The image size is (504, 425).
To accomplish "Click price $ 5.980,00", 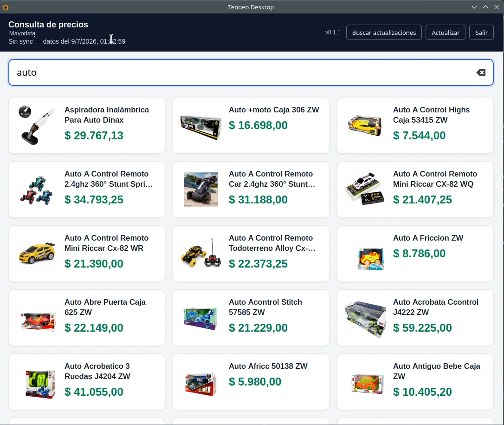I will point(255,381).
